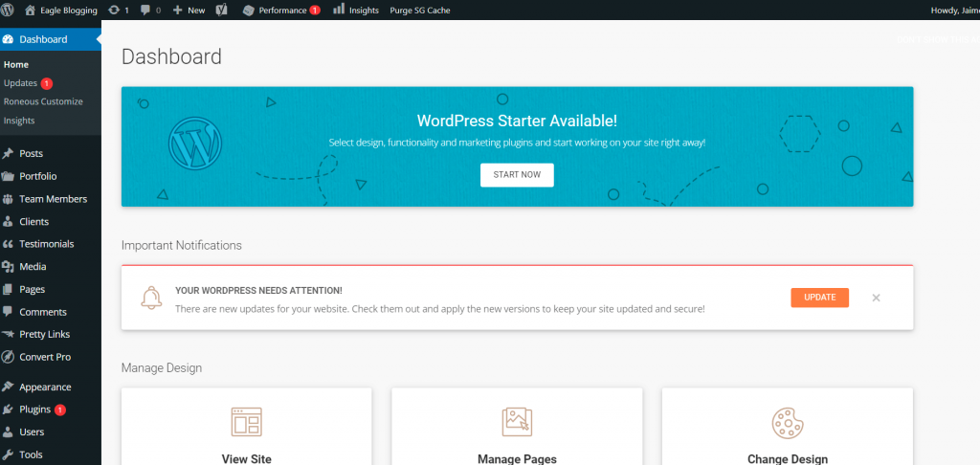The height and width of the screenshot is (465, 980).
Task: Click the Pages document icon
Action: [8, 289]
